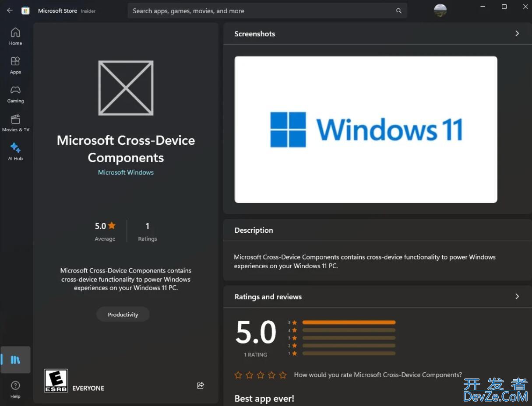This screenshot has width=532, height=406.
Task: Click the Microsoft Store logo icon
Action: pos(26,11)
